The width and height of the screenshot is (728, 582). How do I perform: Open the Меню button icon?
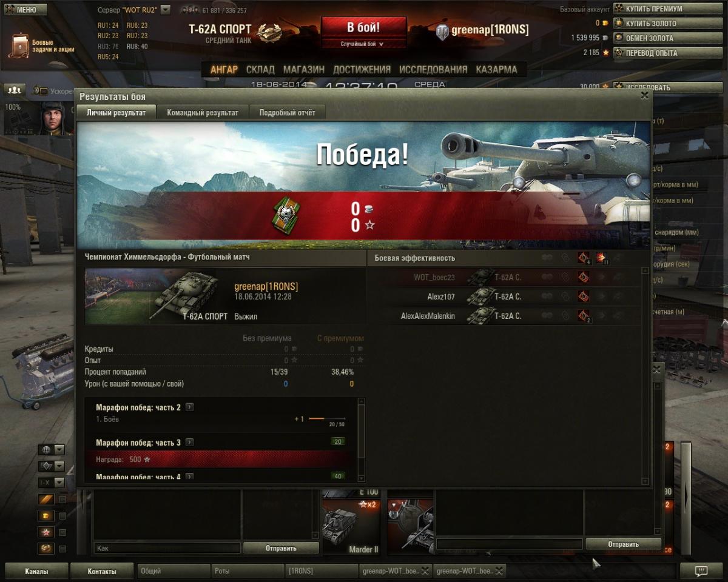10,10
